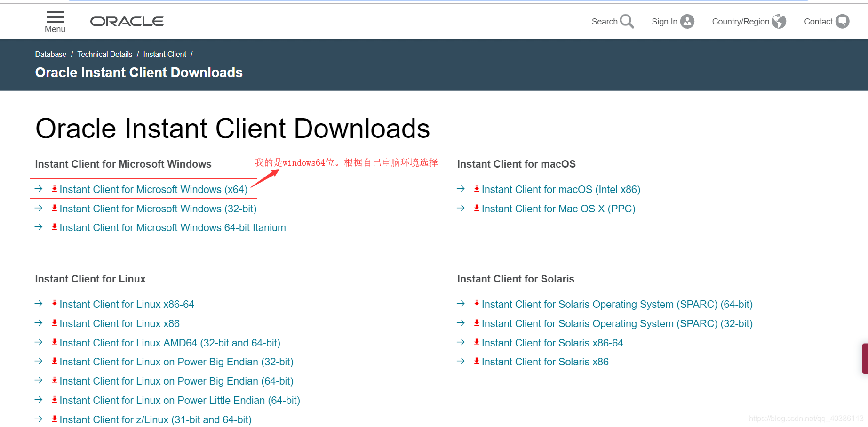The image size is (868, 427).
Task: Click download icon beside Linux AMD64 link
Action: 55,342
